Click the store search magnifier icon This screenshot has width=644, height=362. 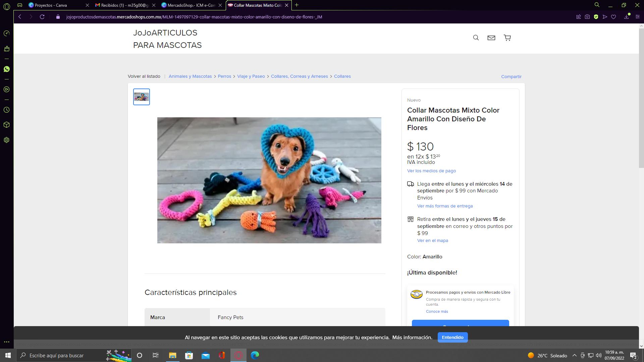point(476,38)
